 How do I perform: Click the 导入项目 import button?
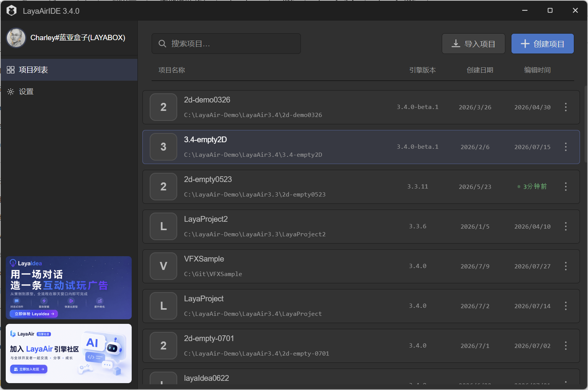[x=474, y=44]
